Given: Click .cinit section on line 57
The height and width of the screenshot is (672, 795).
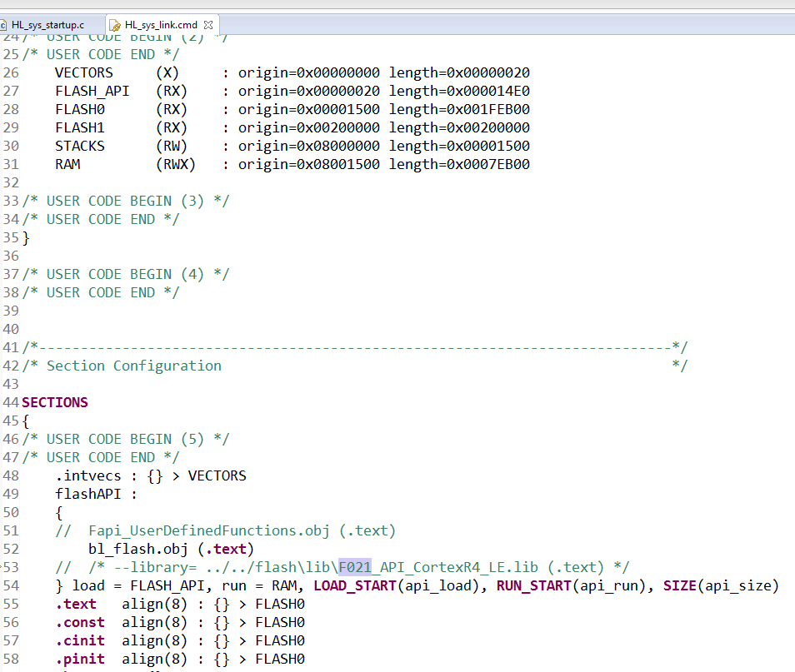Looking at the screenshot, I should tap(80, 640).
